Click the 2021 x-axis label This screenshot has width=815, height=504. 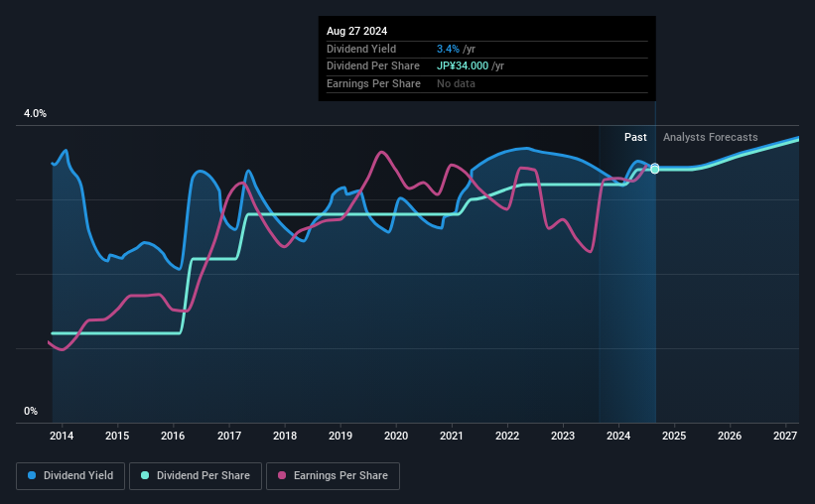click(451, 436)
